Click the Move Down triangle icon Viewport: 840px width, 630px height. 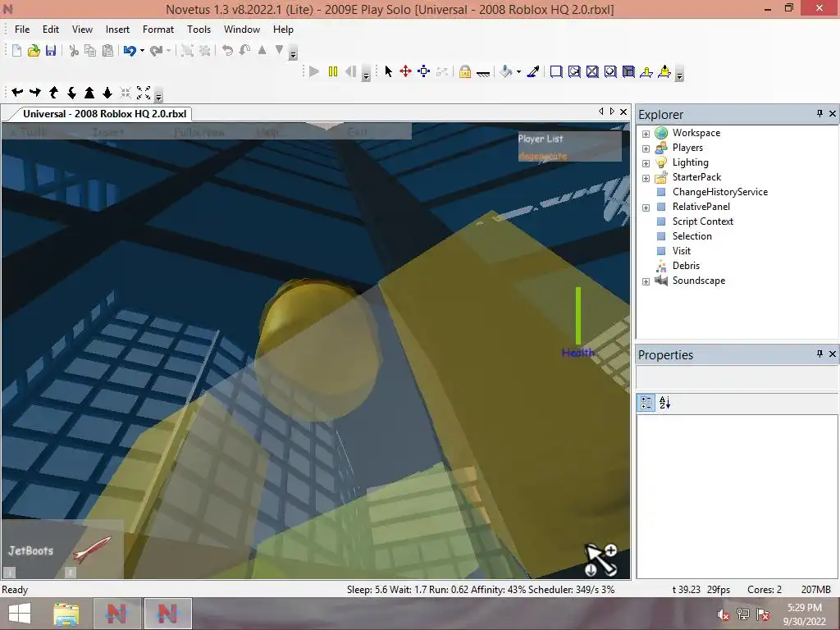click(279, 50)
